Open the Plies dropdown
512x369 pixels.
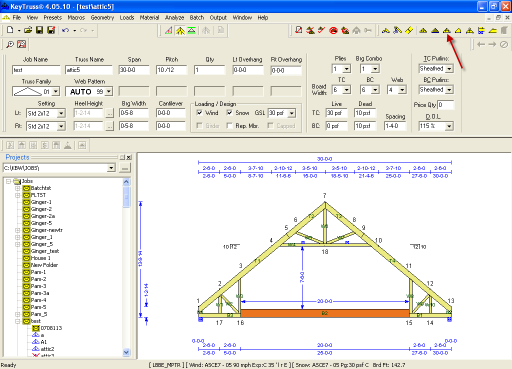[x=347, y=69]
